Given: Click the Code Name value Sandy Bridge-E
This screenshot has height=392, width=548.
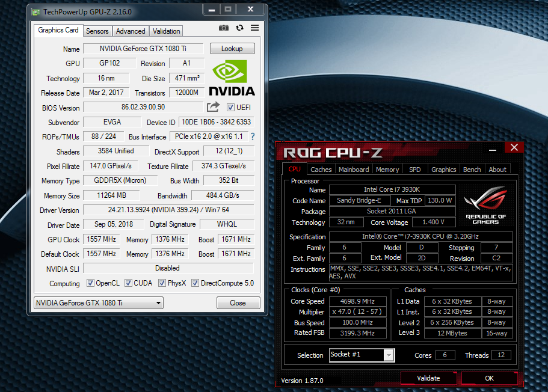Looking at the screenshot, I should tap(359, 200).
